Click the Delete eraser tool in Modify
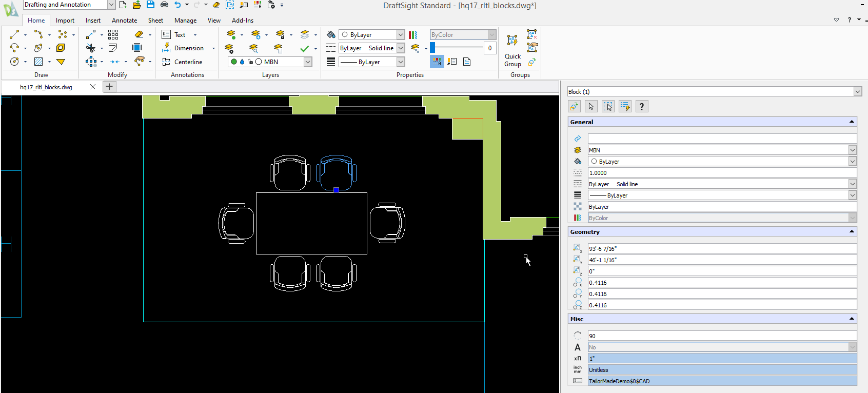868x393 pixels. pyautogui.click(x=139, y=34)
